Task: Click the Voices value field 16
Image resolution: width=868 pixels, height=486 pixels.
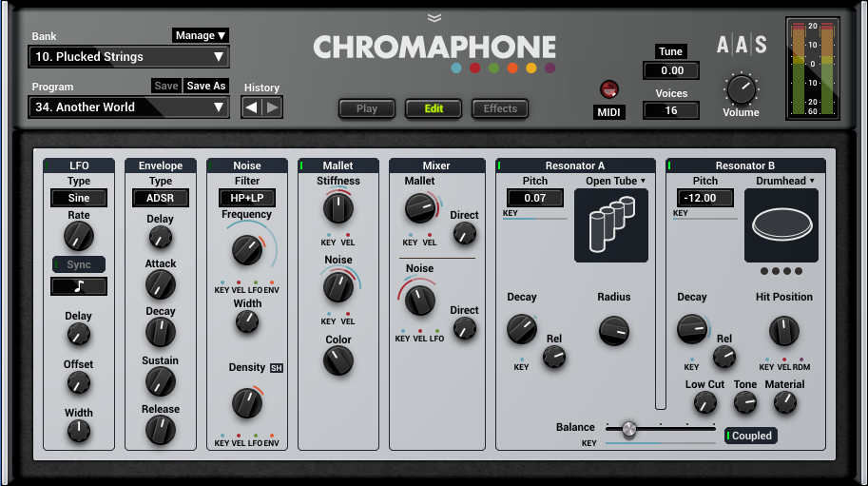Action: tap(671, 110)
